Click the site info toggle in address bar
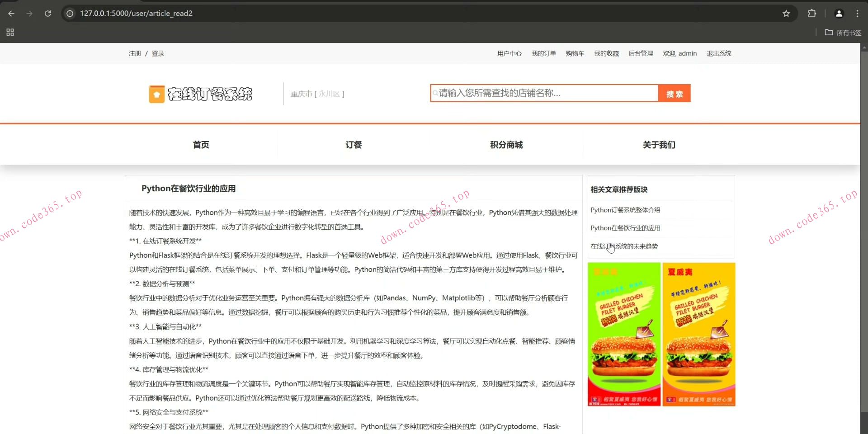Viewport: 868px width, 434px height. tap(69, 14)
